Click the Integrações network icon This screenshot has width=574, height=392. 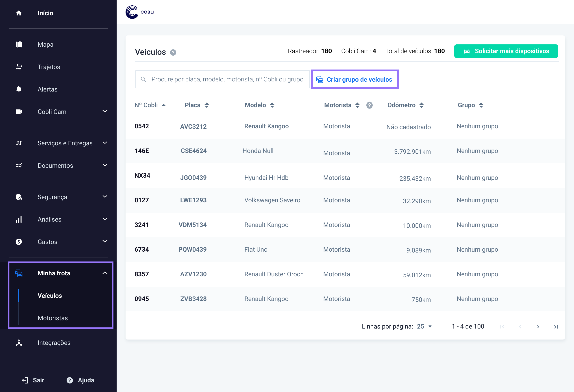pos(19,343)
